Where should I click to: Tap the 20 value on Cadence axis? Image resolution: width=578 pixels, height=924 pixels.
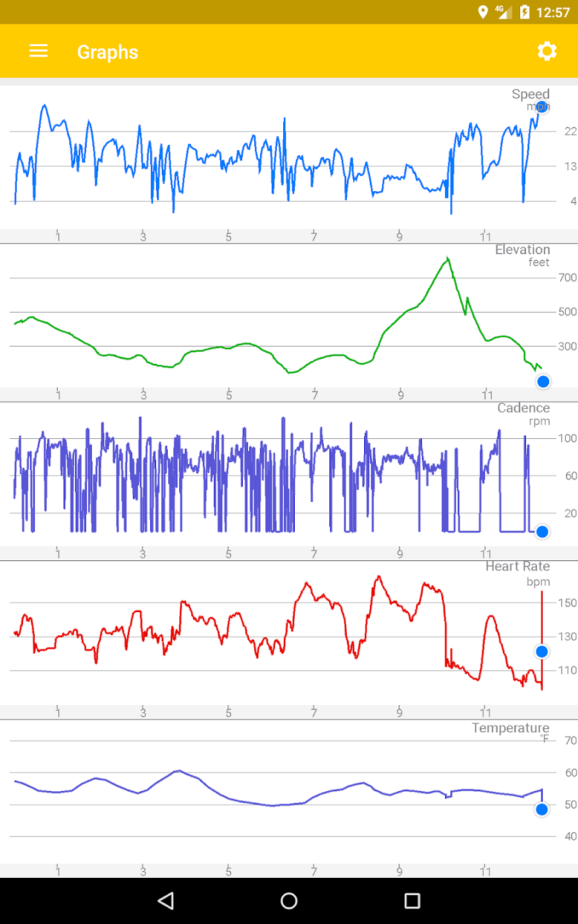571,513
